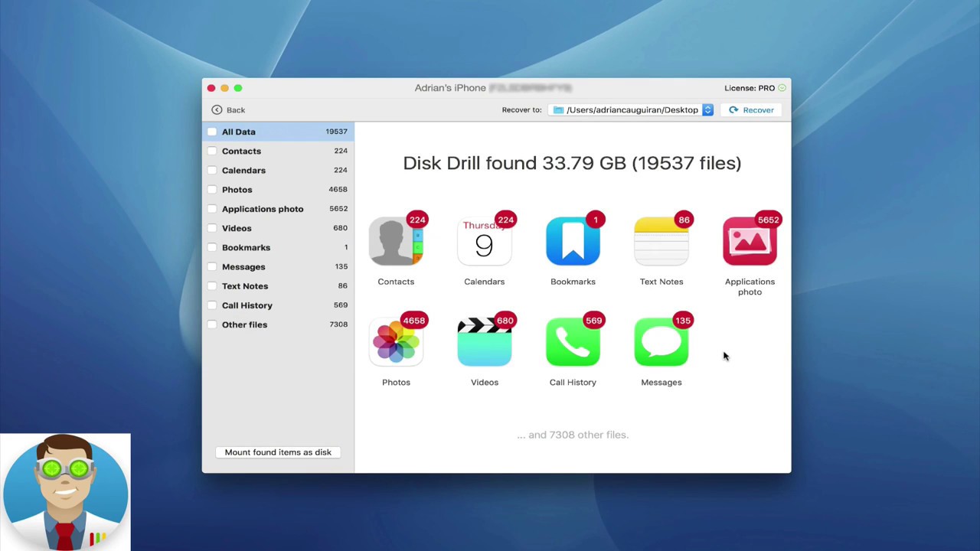Image resolution: width=980 pixels, height=551 pixels.
Task: Click the License: PRO label
Action: [750, 88]
